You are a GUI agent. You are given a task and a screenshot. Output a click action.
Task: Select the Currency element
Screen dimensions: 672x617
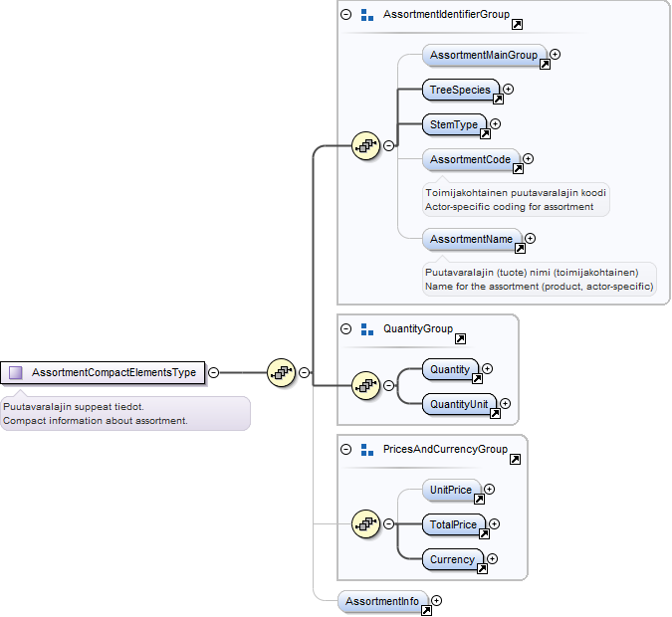pos(453,559)
